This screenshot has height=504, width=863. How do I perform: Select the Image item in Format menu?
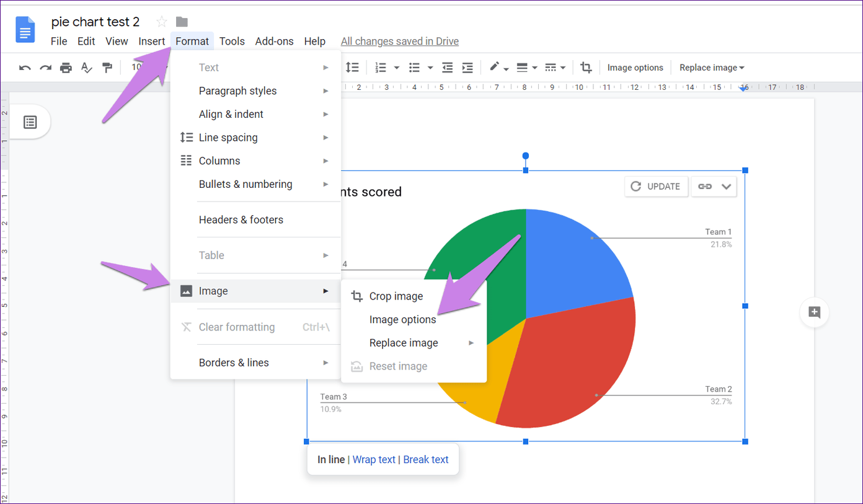255,291
